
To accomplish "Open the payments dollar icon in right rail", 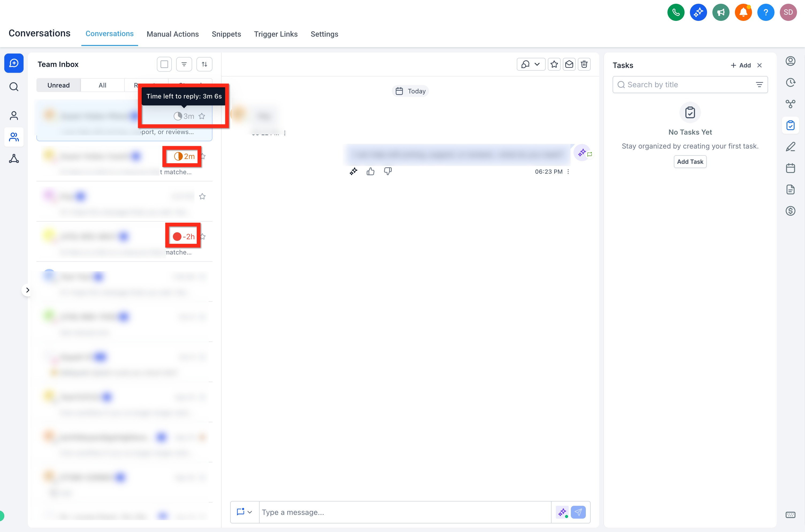I will coord(790,211).
